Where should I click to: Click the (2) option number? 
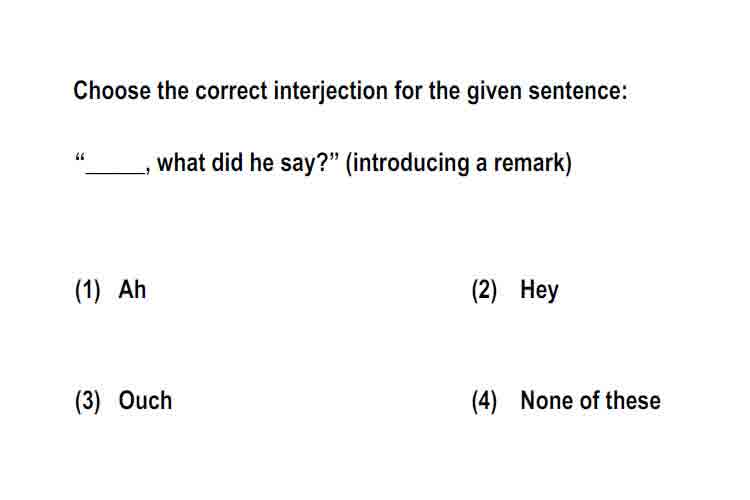pyautogui.click(x=484, y=290)
